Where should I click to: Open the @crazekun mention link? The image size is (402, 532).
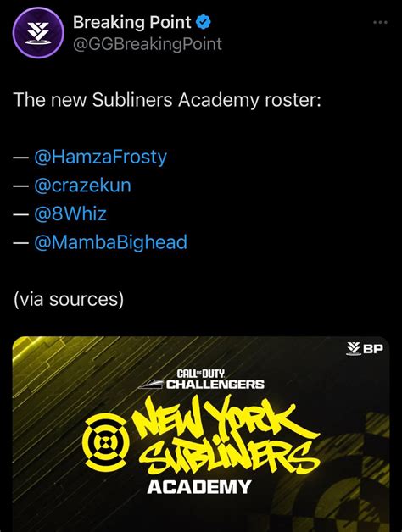click(82, 186)
